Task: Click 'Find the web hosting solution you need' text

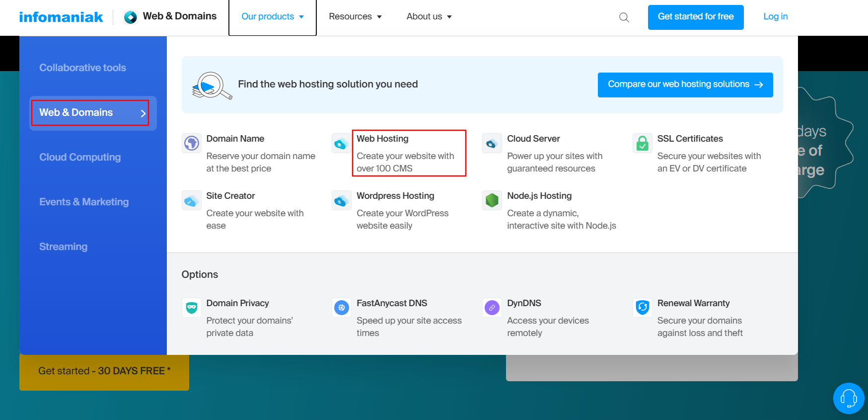Action: [328, 84]
